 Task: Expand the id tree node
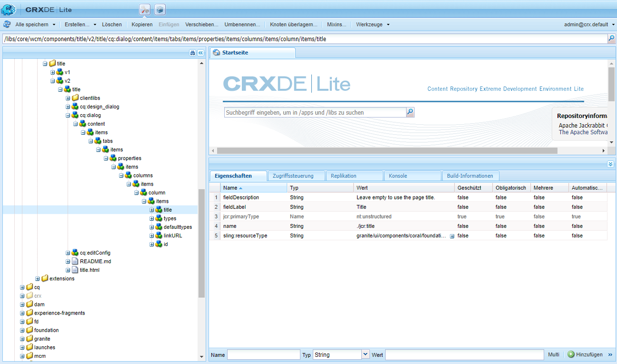(x=152, y=244)
